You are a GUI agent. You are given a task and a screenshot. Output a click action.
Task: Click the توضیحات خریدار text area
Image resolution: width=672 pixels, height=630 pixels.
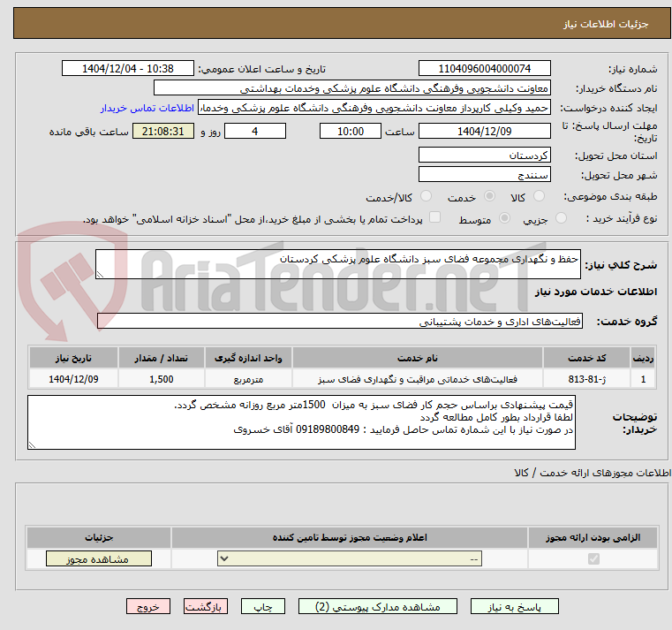point(301,422)
